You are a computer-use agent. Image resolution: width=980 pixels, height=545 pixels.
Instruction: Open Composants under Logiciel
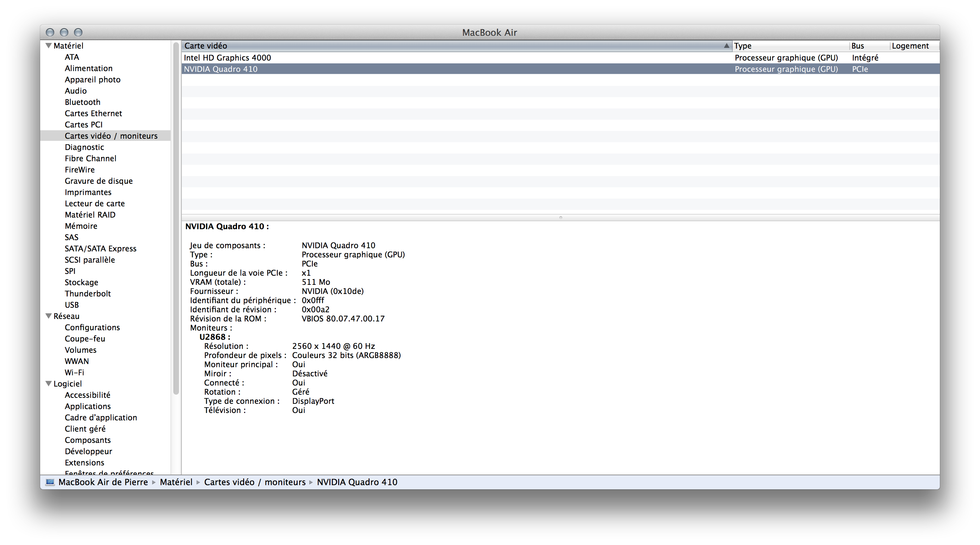(x=87, y=440)
